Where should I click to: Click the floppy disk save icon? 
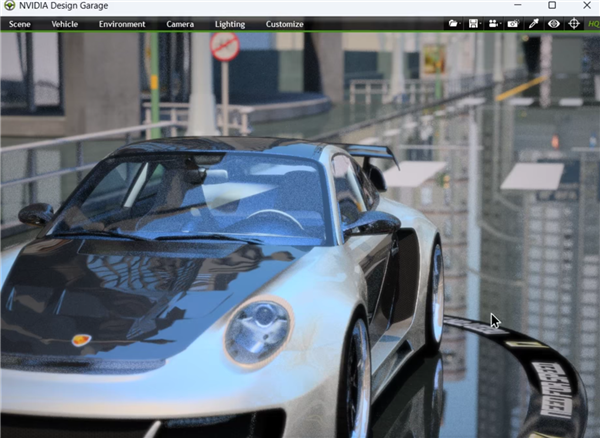point(473,24)
